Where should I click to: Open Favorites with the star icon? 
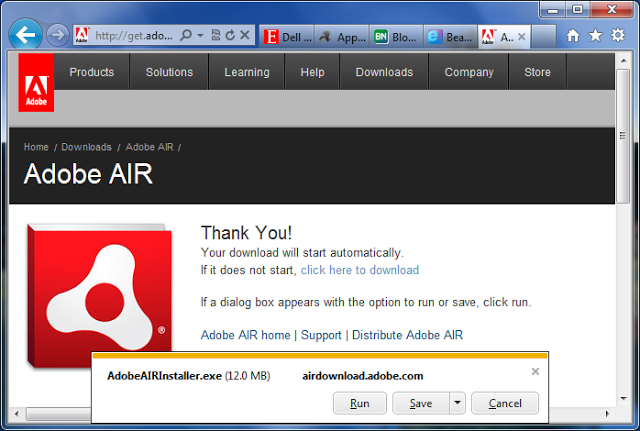(x=596, y=36)
